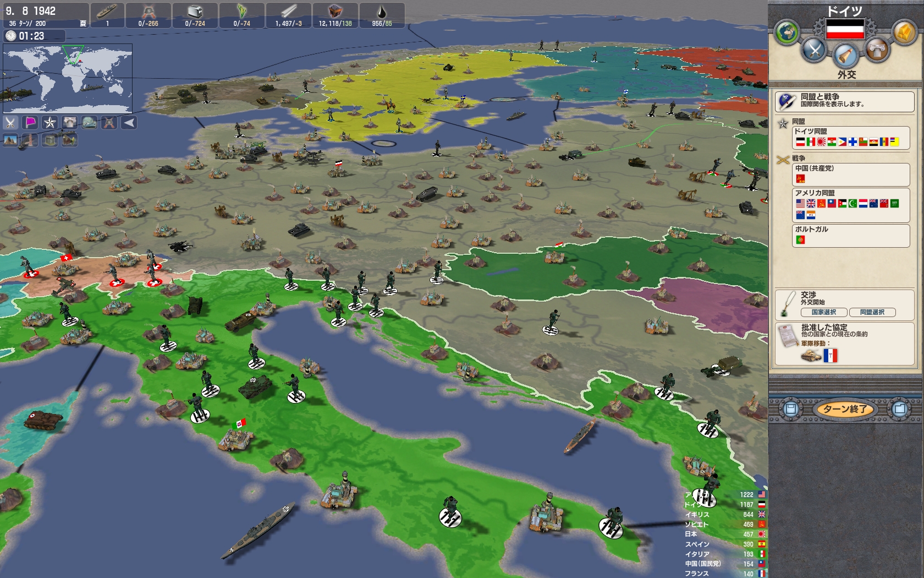The height and width of the screenshot is (578, 924).
Task: Toggle the bridge infrastructure map overlay
Action: pos(30,141)
